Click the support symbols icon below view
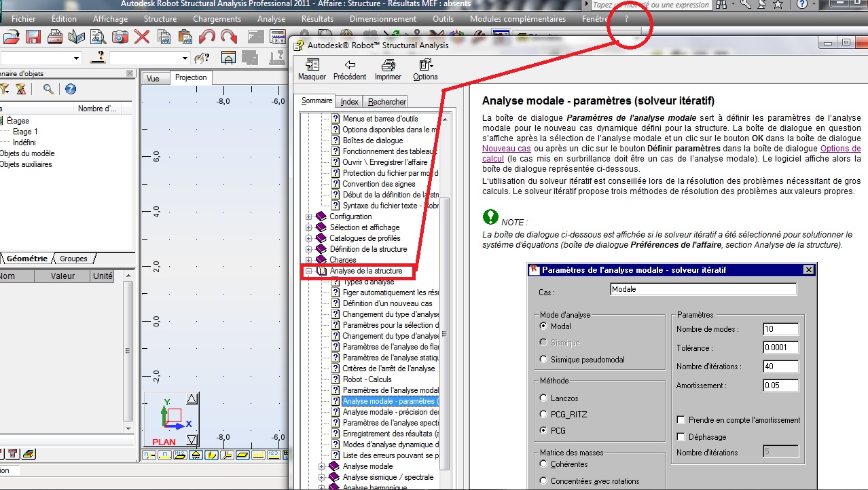Screen dimensions: 868x490 coord(196,455)
